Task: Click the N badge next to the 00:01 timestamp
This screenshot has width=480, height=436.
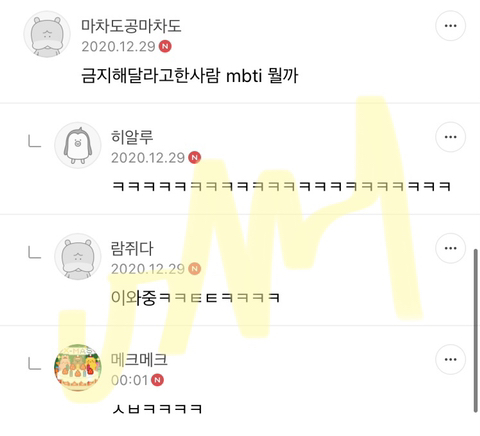Action: [x=158, y=380]
